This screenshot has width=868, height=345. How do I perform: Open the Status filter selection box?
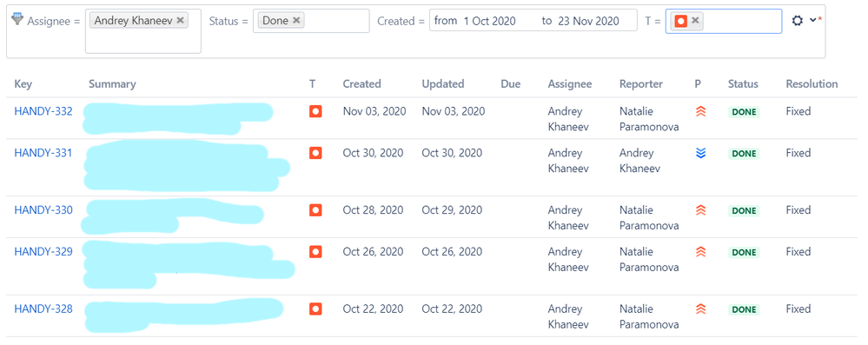311,21
